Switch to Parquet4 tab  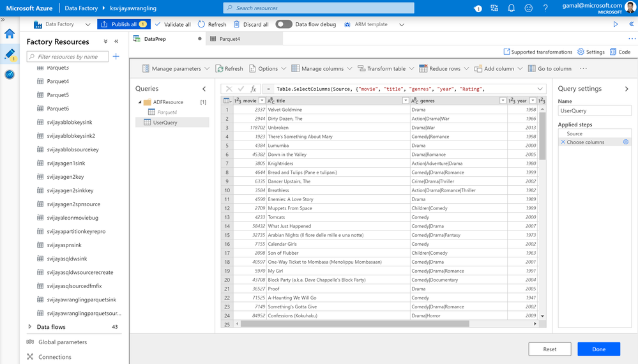[229, 39]
